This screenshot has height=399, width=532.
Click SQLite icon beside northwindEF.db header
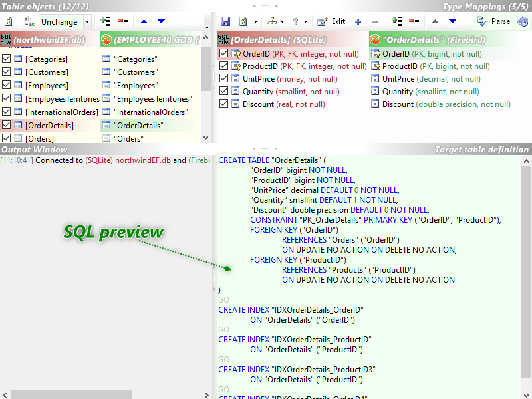point(6,40)
